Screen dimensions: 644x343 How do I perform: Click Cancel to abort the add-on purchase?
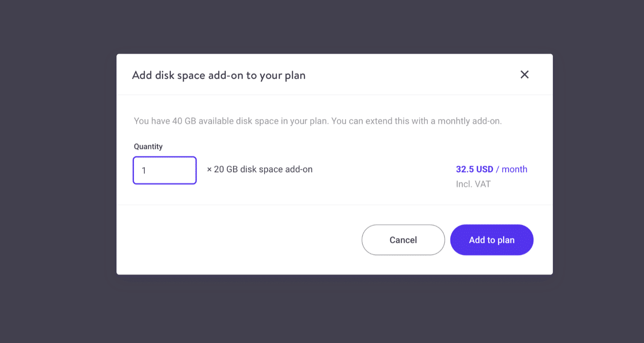point(402,240)
